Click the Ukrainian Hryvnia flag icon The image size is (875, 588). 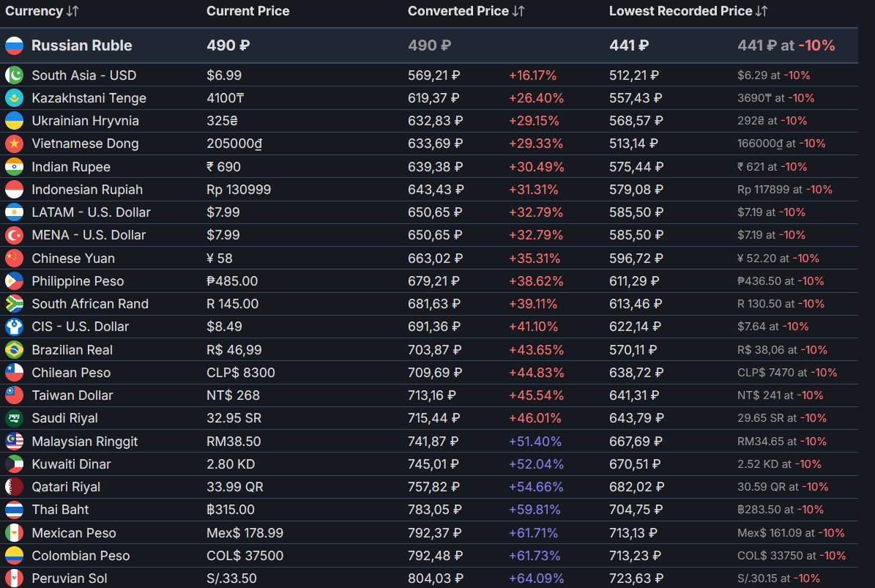(14, 121)
